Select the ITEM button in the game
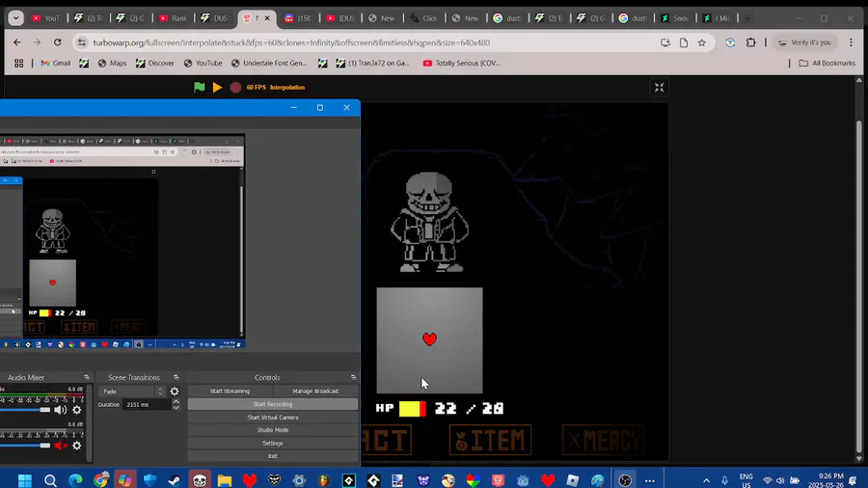868x488 pixels. point(490,440)
